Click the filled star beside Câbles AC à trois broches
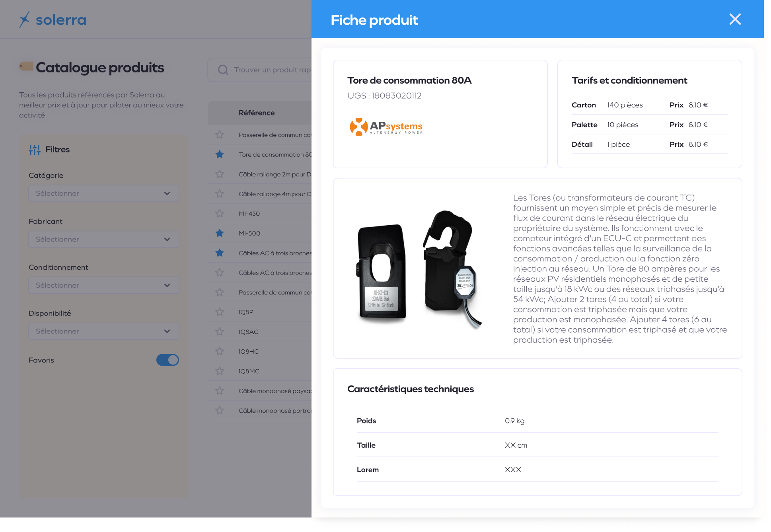Image resolution: width=771 pixels, height=532 pixels. pyautogui.click(x=220, y=253)
